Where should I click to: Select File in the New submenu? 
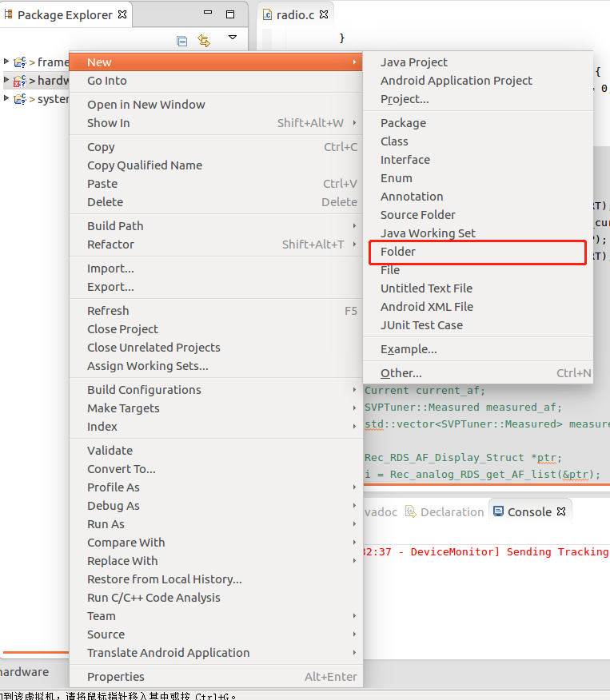pyautogui.click(x=478, y=270)
